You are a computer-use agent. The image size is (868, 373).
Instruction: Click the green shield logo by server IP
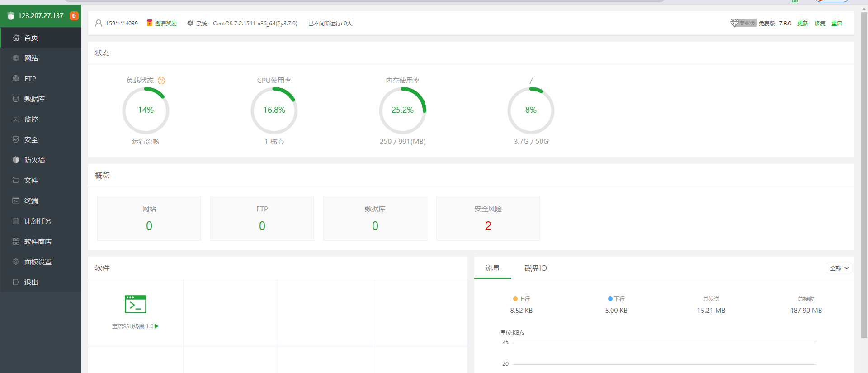click(11, 16)
